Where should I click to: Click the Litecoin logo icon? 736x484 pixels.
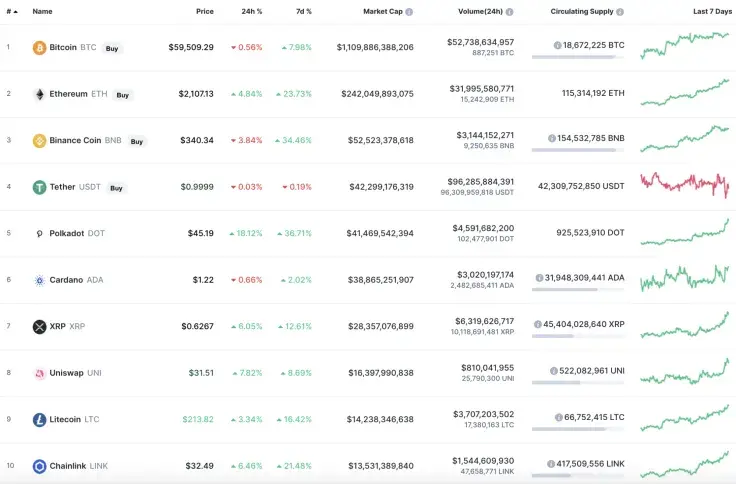40,420
